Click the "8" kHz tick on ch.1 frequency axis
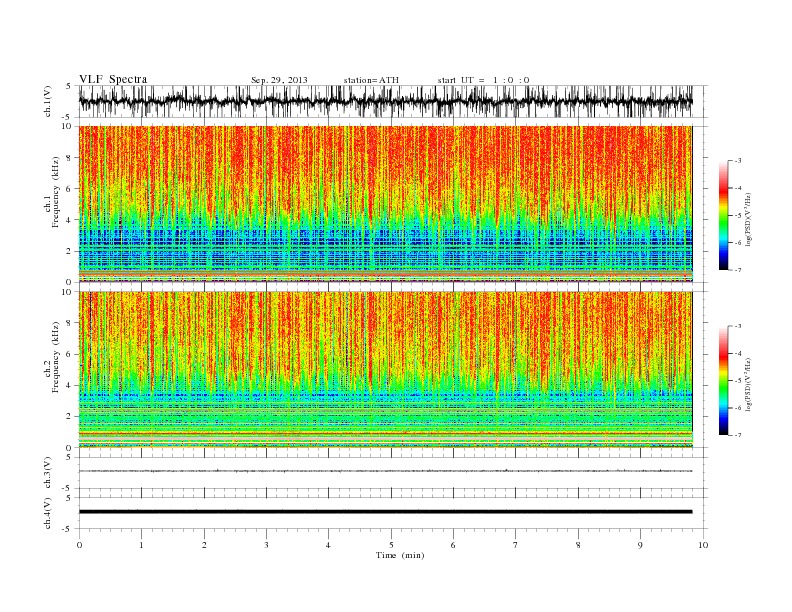Image resolution: width=792 pixels, height=612 pixels. (x=69, y=158)
